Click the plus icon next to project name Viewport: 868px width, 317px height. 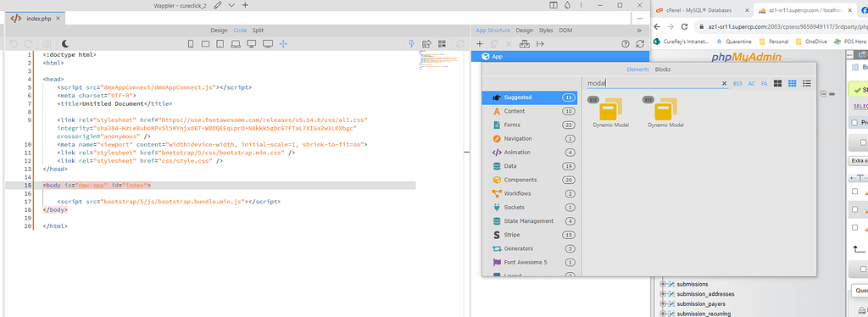(245, 5)
